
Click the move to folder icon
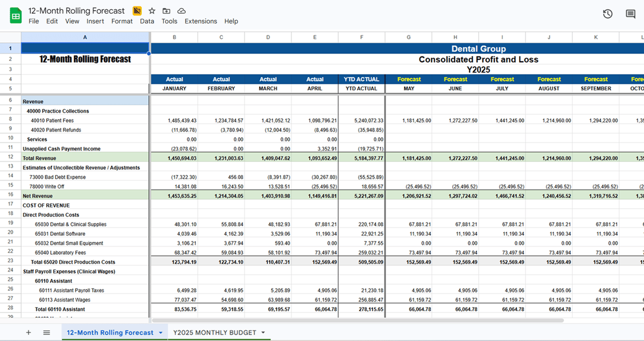pos(166,11)
